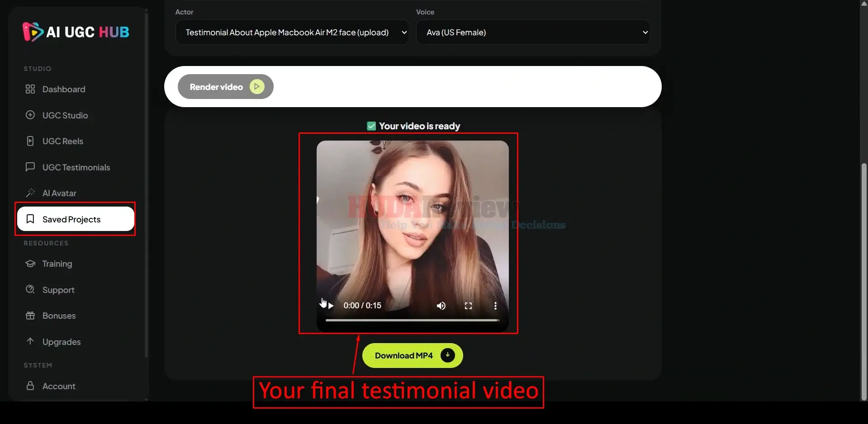Click the AI UGC HUB logo
This screenshot has height=424, width=868.
76,32
